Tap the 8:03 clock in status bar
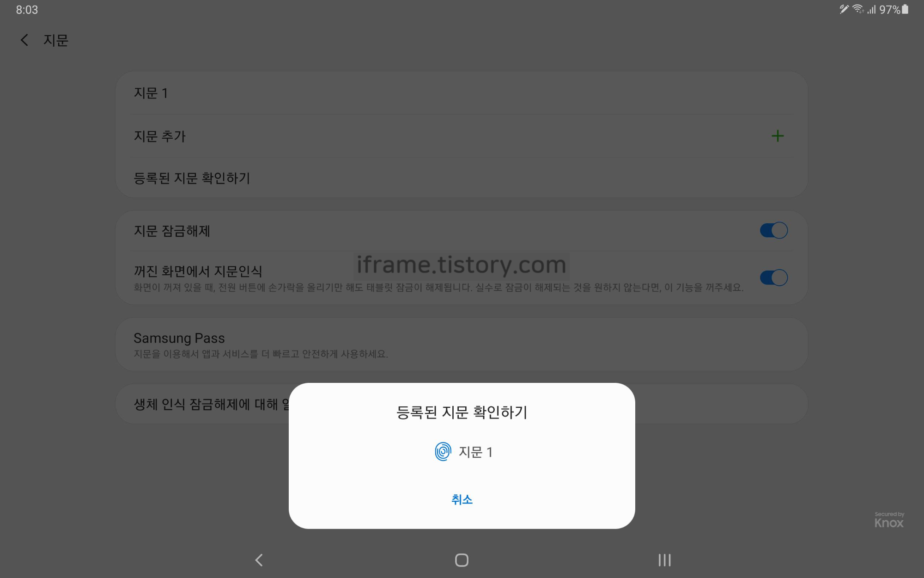 point(27,10)
